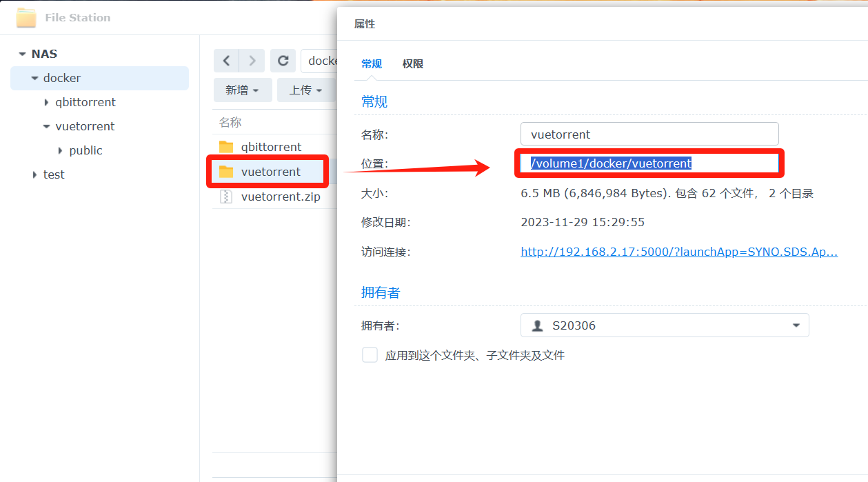The height and width of the screenshot is (482, 868).
Task: Collapse the NAS tree root node
Action: [23, 54]
